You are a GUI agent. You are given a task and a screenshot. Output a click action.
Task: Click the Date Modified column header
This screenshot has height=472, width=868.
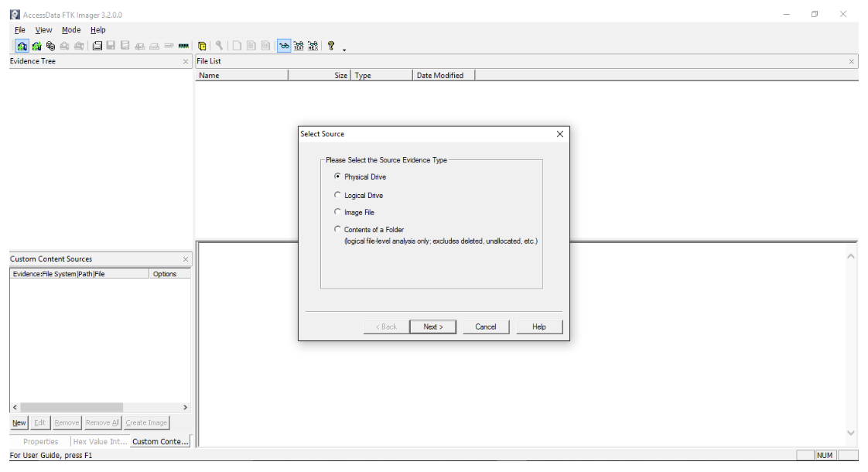coord(443,75)
